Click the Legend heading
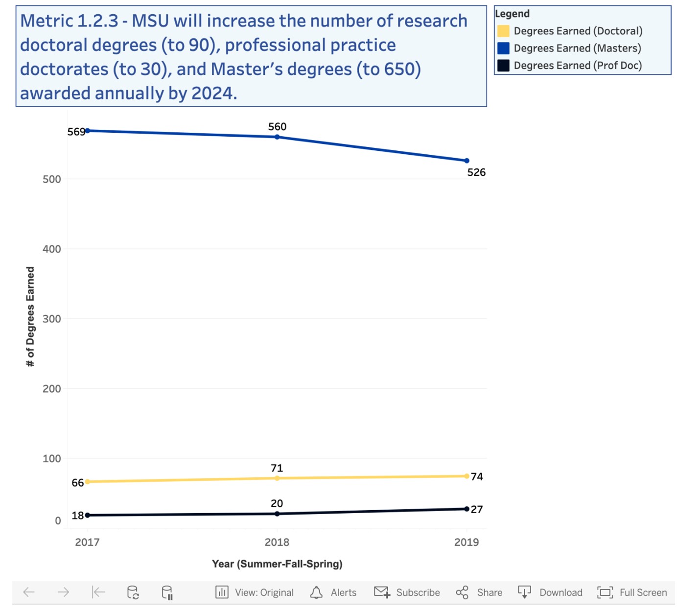Screen dimensions: 700x614 point(512,14)
